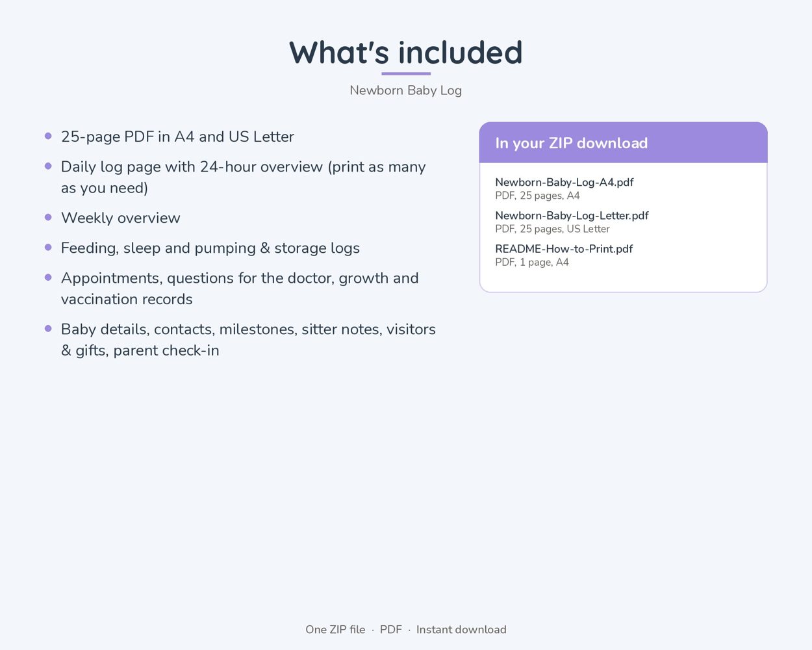The width and height of the screenshot is (812, 650).
Task: Click bullet dot beside Appointments item
Action: tap(48, 277)
